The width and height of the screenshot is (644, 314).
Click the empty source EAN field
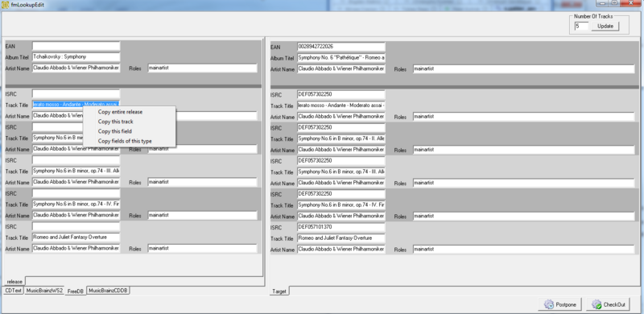(76, 46)
